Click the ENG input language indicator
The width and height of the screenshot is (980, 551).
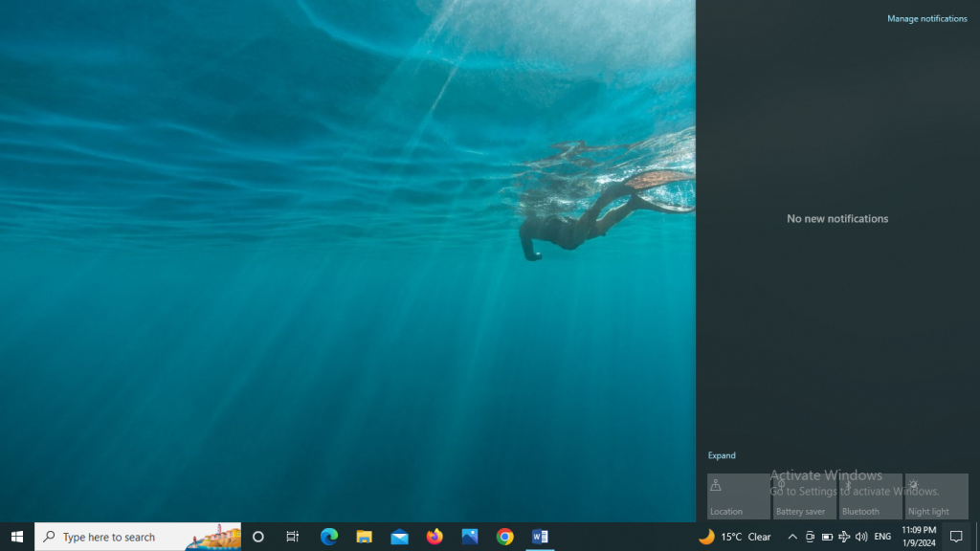882,537
